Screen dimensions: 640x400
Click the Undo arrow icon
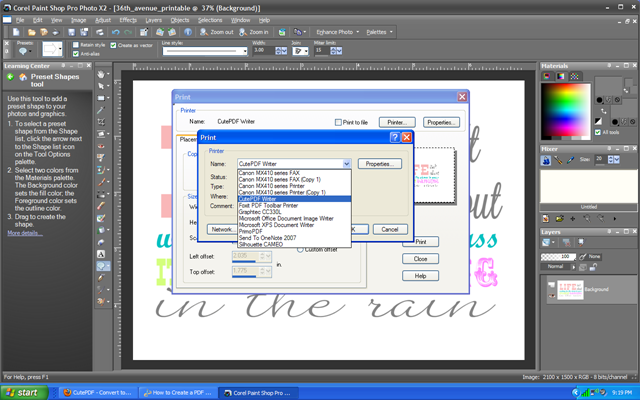click(116, 32)
